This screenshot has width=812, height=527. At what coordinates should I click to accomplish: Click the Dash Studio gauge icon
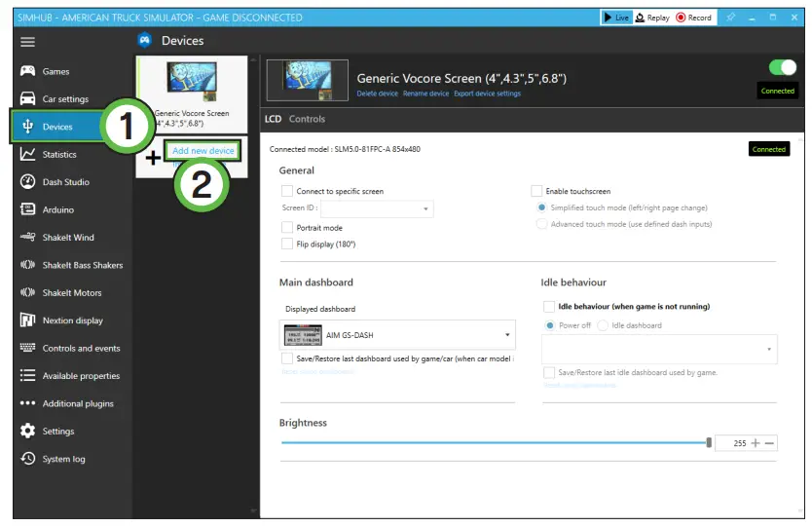coord(27,182)
